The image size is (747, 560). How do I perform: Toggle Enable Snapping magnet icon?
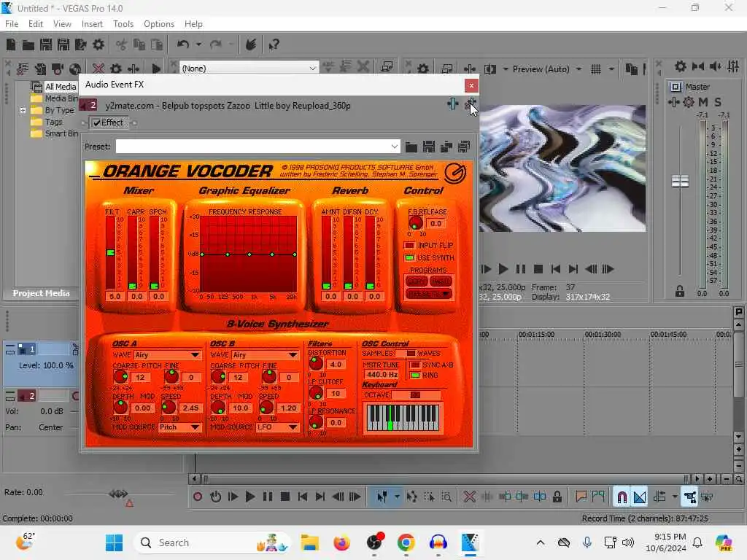622,497
